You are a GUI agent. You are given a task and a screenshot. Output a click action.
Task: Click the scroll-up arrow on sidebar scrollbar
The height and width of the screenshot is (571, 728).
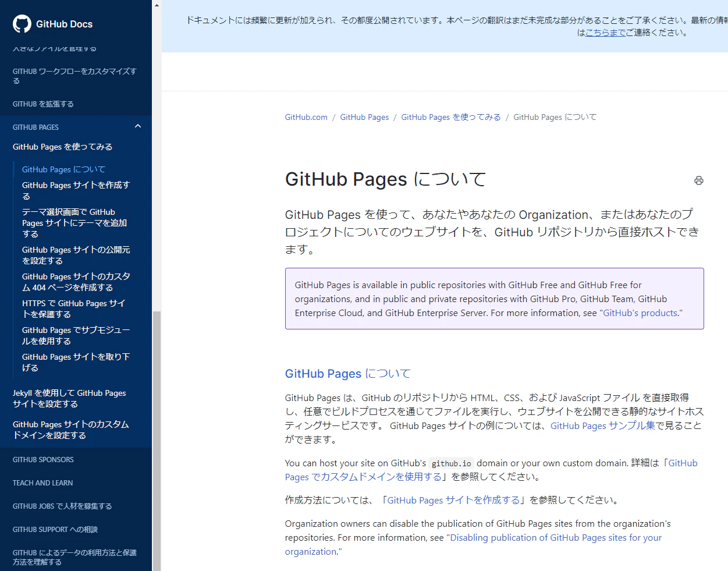click(157, 5)
